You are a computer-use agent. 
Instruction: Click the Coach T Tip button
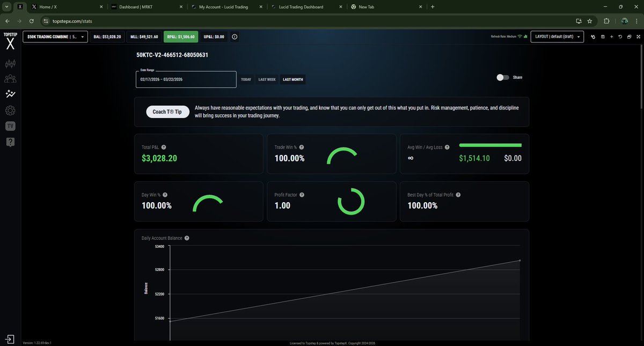[x=167, y=112]
